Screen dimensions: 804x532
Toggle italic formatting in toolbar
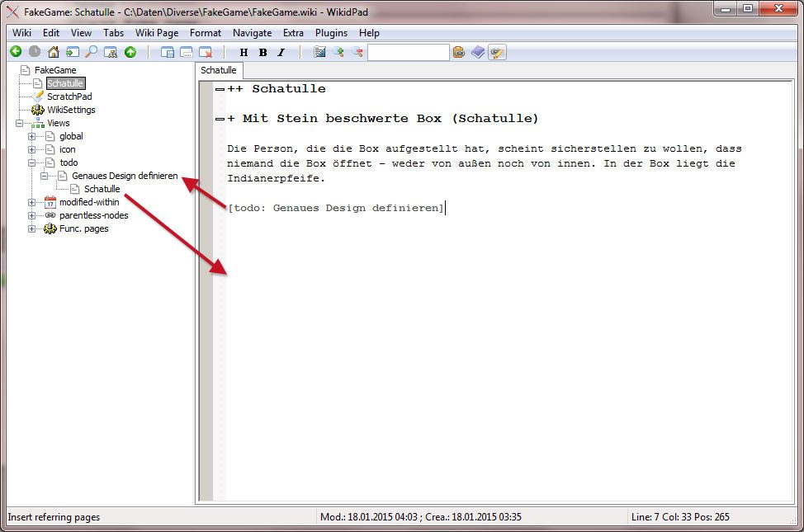[x=281, y=53]
